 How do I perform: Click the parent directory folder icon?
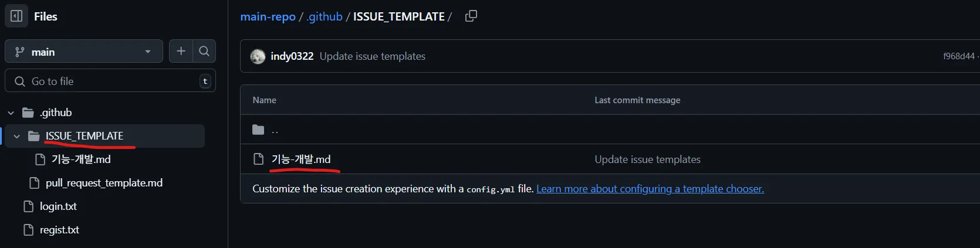click(x=258, y=130)
